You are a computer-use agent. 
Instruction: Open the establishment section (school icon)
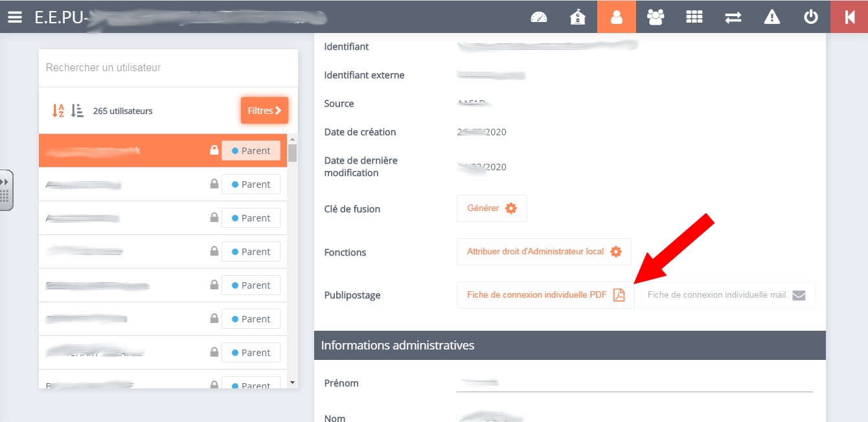577,17
